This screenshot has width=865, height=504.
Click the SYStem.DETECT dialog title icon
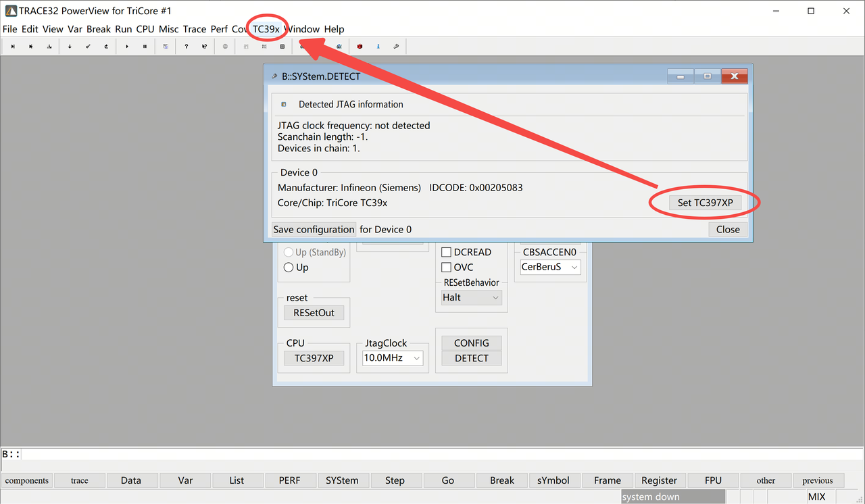274,76
